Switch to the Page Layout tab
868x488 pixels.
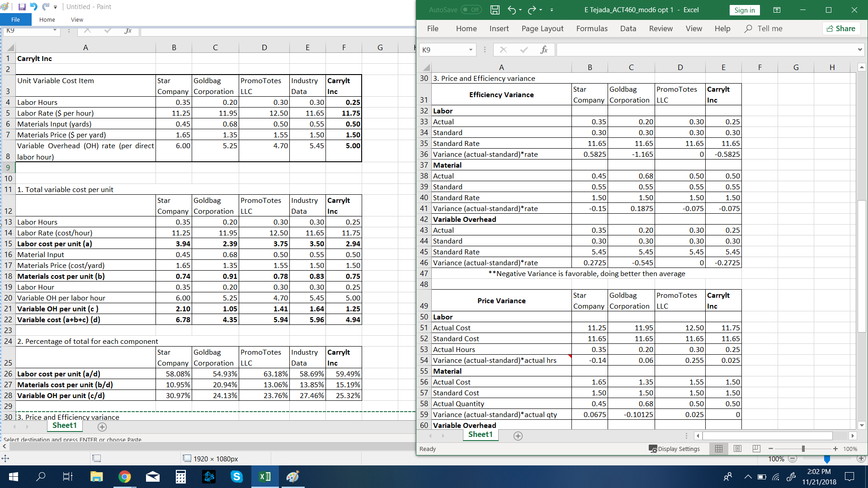tap(542, 28)
